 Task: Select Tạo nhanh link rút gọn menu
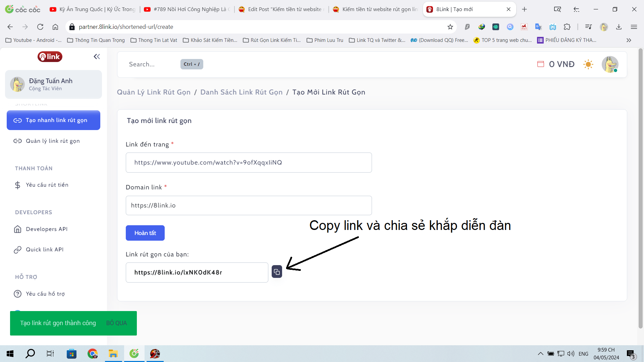[x=53, y=120]
